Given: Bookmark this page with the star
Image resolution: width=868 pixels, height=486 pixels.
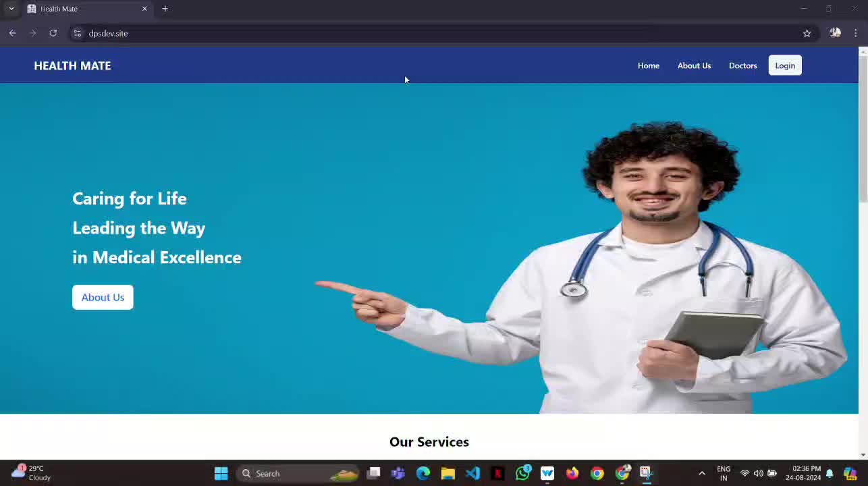Looking at the screenshot, I should click(807, 33).
